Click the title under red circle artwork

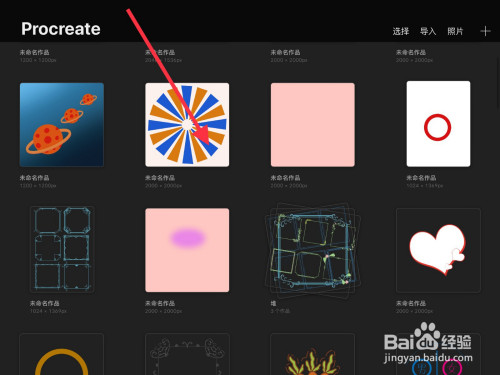(421, 178)
